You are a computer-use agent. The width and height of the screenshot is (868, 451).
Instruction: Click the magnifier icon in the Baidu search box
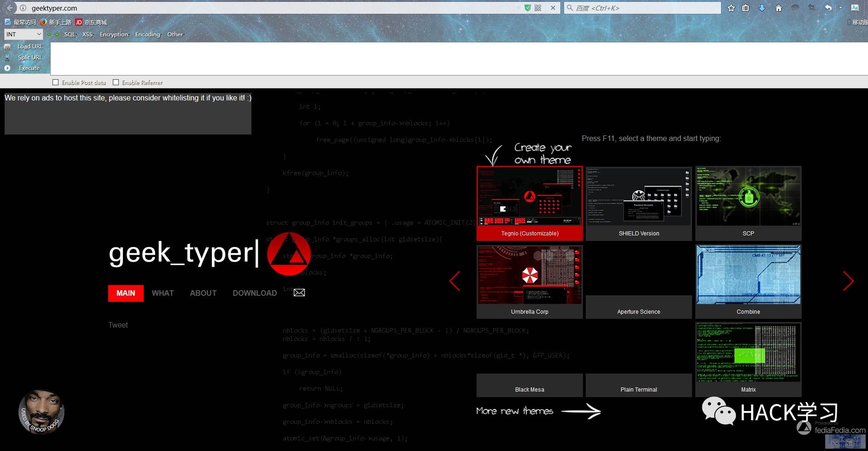pyautogui.click(x=570, y=8)
